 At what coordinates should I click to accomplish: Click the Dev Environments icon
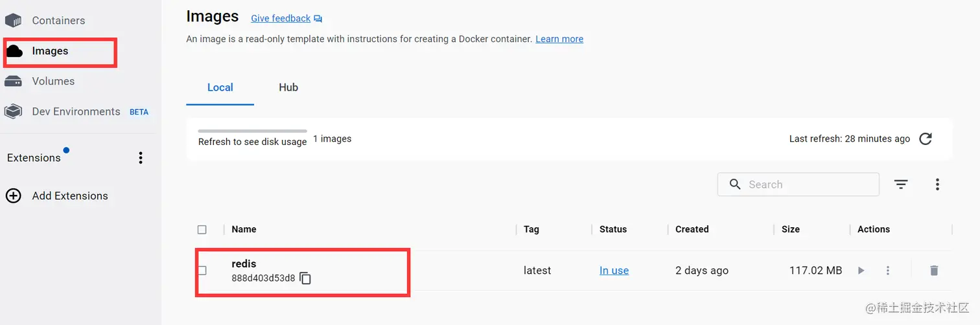click(14, 111)
